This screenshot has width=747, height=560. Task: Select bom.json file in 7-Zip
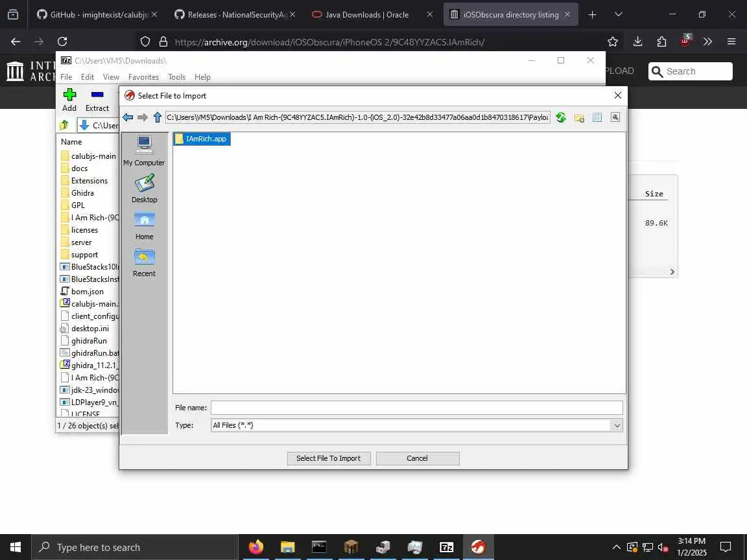tap(82, 292)
